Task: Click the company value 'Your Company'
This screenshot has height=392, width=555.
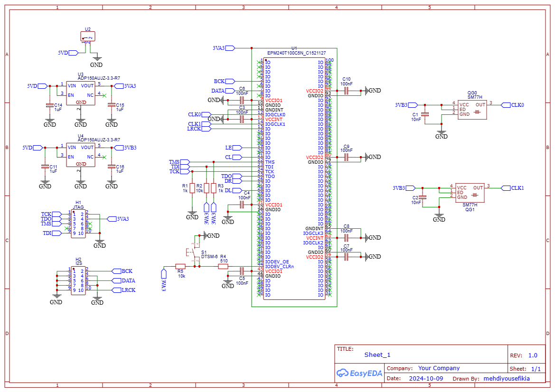Action: click(439, 368)
